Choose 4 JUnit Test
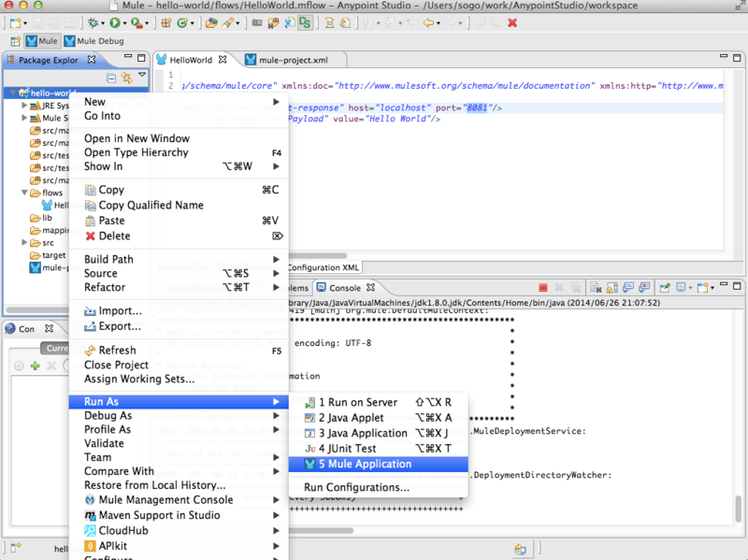The width and height of the screenshot is (748, 560). coord(379,449)
